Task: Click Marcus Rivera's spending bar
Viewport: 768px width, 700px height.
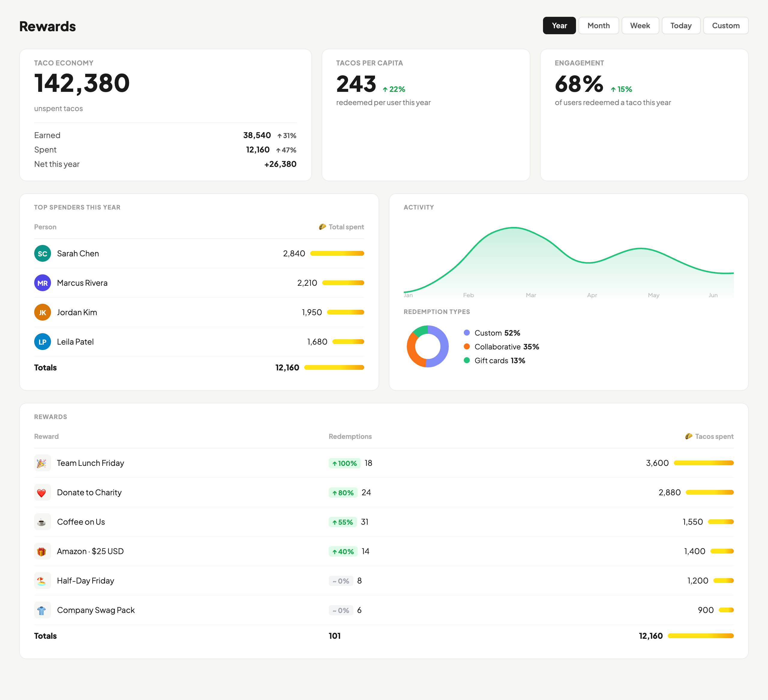Action: pyautogui.click(x=343, y=283)
